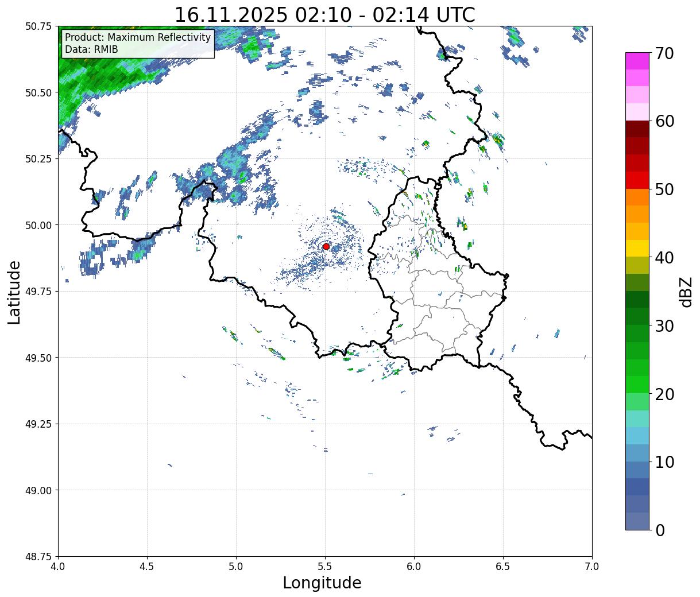The height and width of the screenshot is (597, 700).
Task: Click the latitude tick label 50.00
Action: (x=38, y=225)
